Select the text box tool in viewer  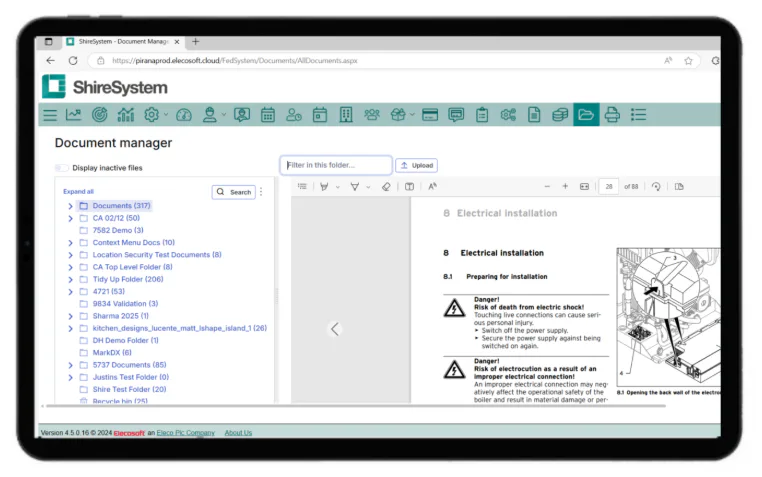410,187
